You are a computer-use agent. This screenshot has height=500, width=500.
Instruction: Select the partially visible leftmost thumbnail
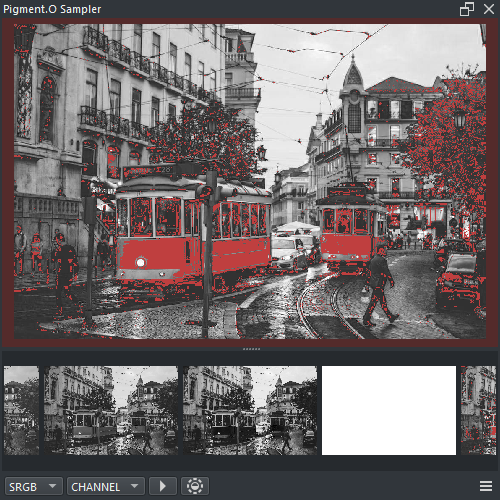[21, 410]
